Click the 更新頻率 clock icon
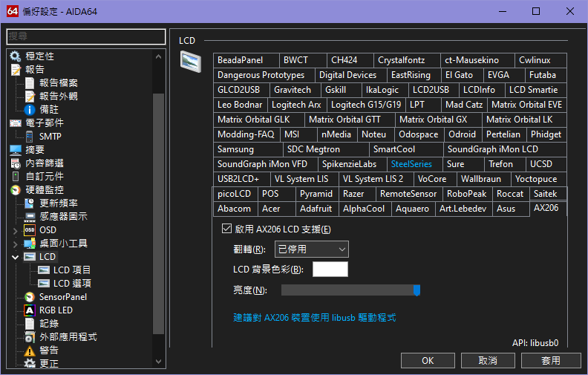This screenshot has height=375, width=588. [x=30, y=203]
